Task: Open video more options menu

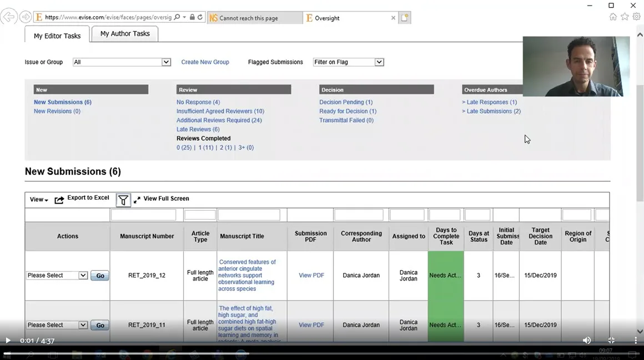Action: [x=635, y=340]
